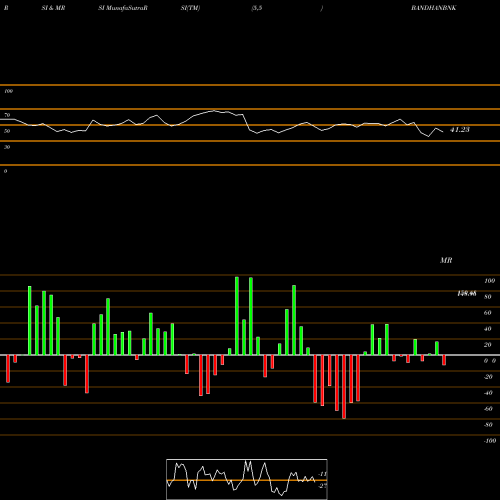Image resolution: width=500 pixels, height=500 pixels.
Task: Click the last red bar of MR histogram
Action: 444,360
